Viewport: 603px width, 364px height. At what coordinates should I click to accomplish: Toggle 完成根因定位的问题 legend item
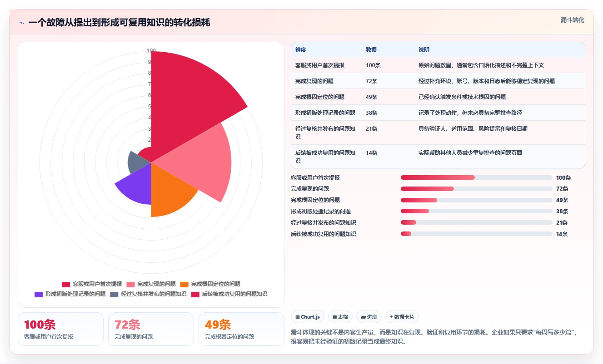pyautogui.click(x=210, y=284)
